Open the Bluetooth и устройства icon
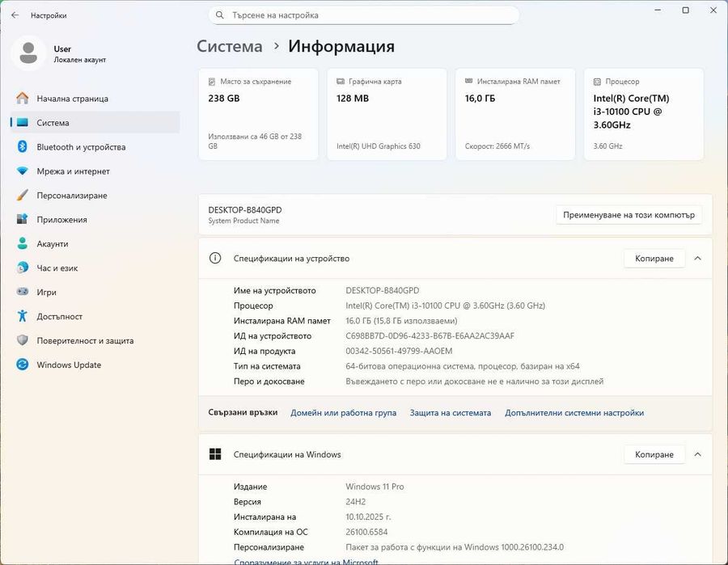The width and height of the screenshot is (728, 565). tap(23, 146)
